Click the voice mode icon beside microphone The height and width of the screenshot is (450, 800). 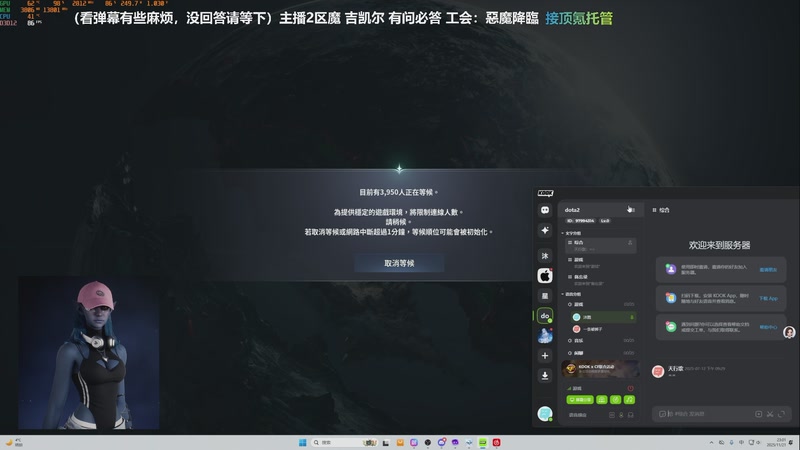tap(612, 415)
